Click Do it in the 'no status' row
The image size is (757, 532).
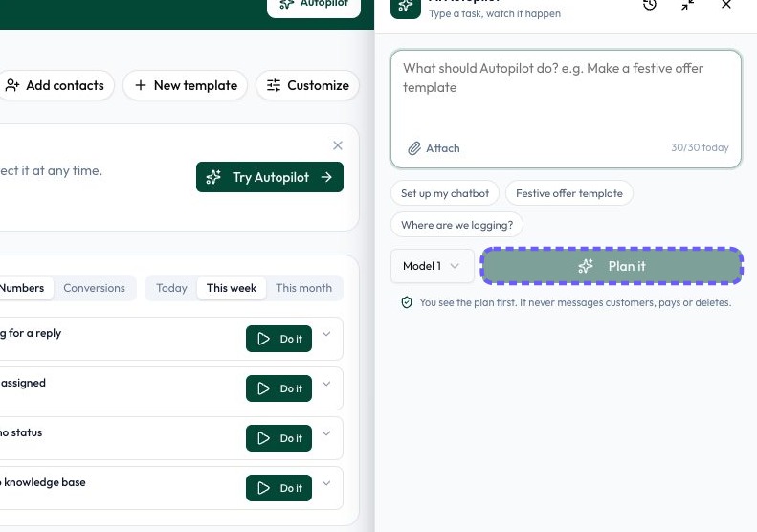click(279, 438)
